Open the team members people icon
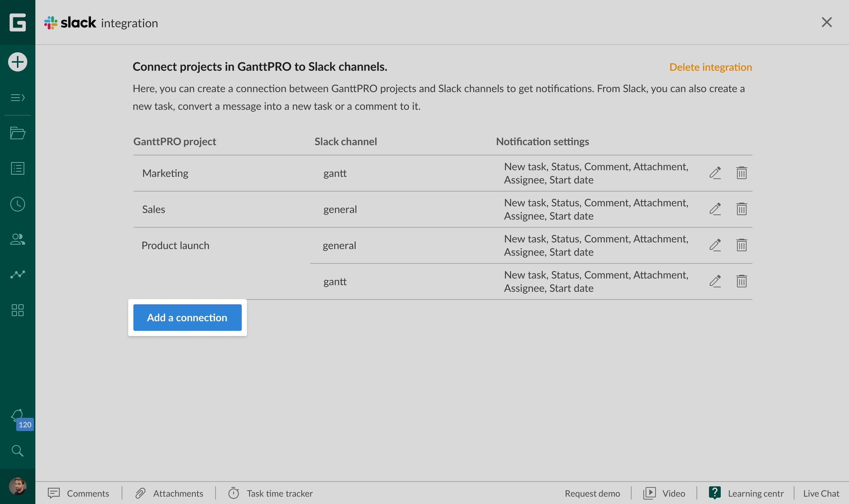This screenshot has height=504, width=849. coord(18,239)
